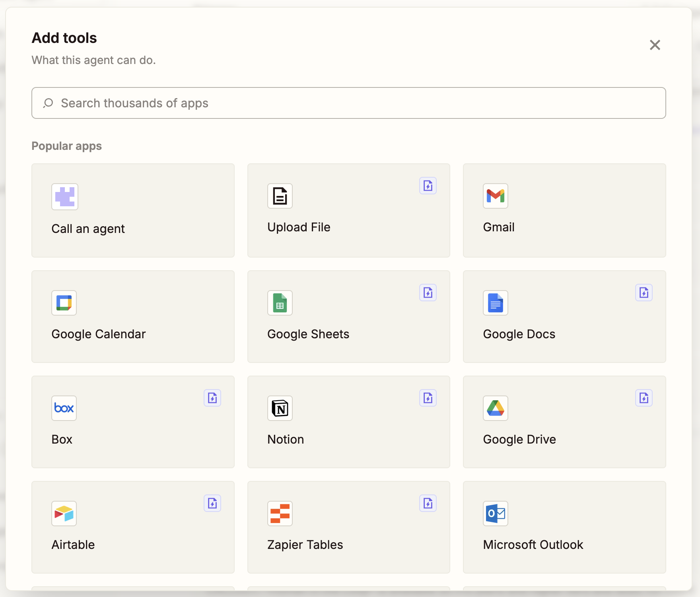Click the file badge on Google Sheets card
700x597 pixels.
tap(428, 293)
